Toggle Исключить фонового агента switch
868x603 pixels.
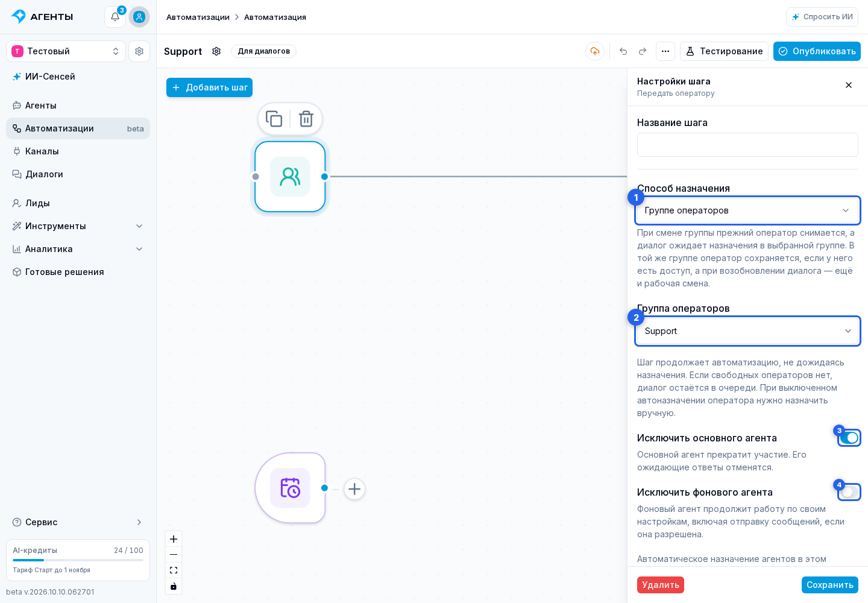coord(849,492)
